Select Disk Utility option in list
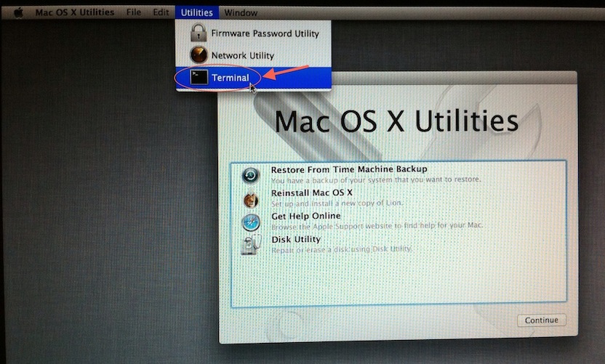This screenshot has width=605, height=364. tap(296, 240)
